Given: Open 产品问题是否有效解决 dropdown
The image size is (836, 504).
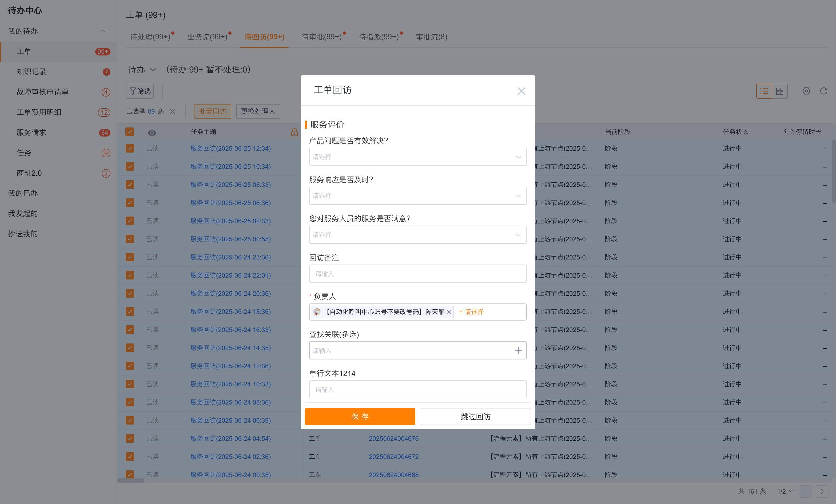Looking at the screenshot, I should [417, 157].
